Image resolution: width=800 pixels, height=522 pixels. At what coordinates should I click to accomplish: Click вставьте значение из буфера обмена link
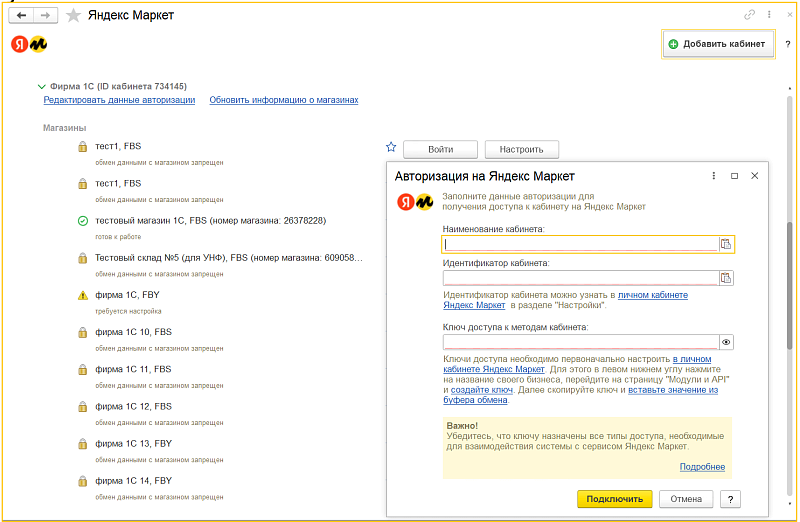point(673,390)
